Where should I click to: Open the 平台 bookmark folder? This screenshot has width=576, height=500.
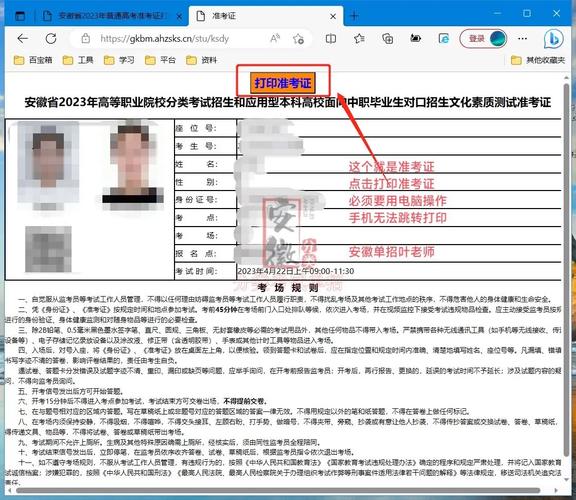pos(160,60)
